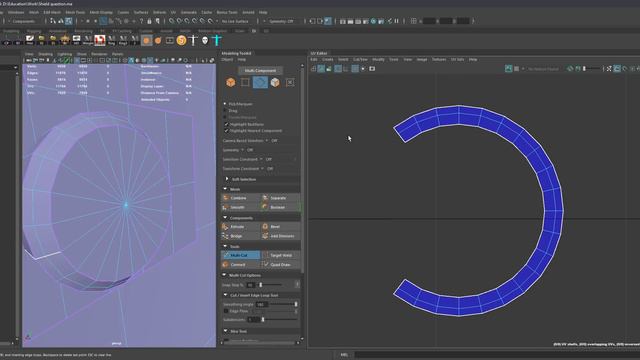Click No Live Surface field
Viewport: 640px width, 360px height.
coord(235,21)
